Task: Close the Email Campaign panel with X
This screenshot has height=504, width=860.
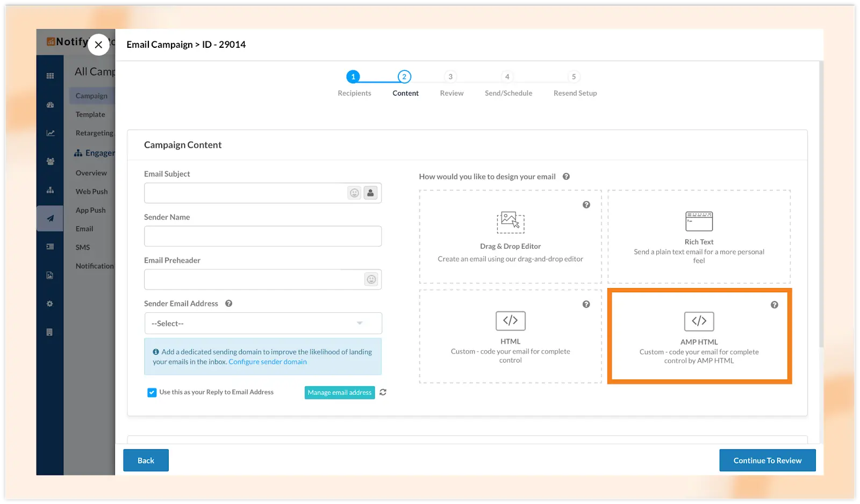Action: coord(98,45)
